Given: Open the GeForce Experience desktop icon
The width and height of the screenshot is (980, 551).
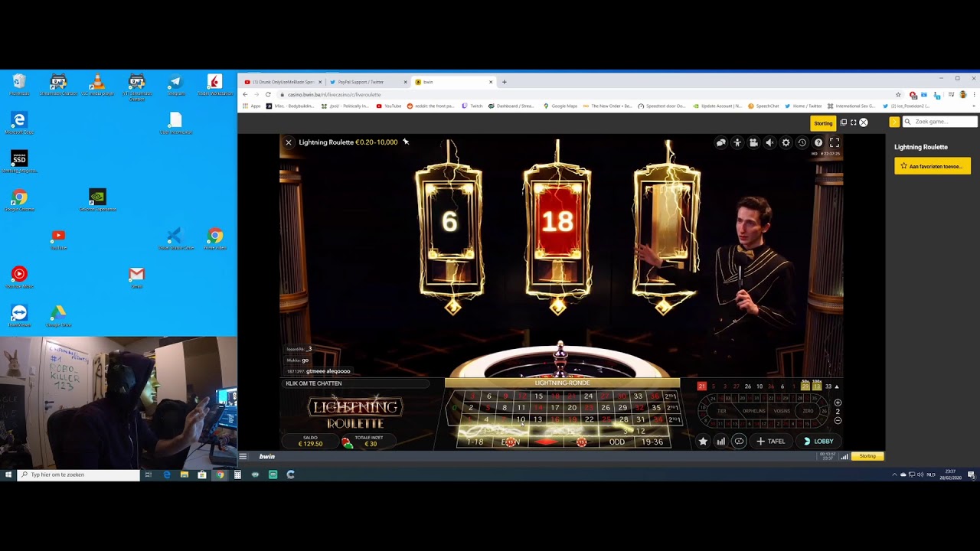Looking at the screenshot, I should 97,201.
